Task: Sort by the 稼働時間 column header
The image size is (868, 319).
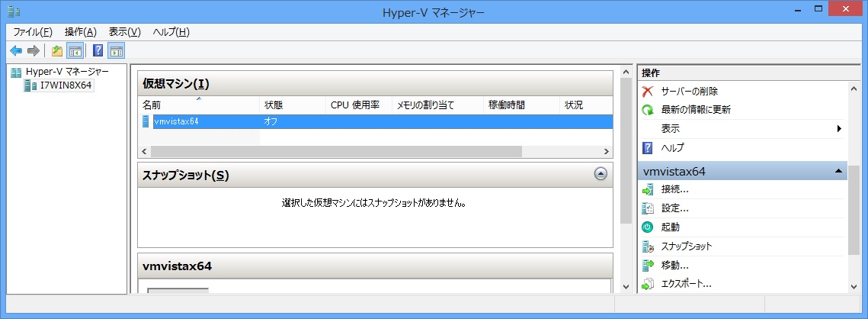Action: 521,105
